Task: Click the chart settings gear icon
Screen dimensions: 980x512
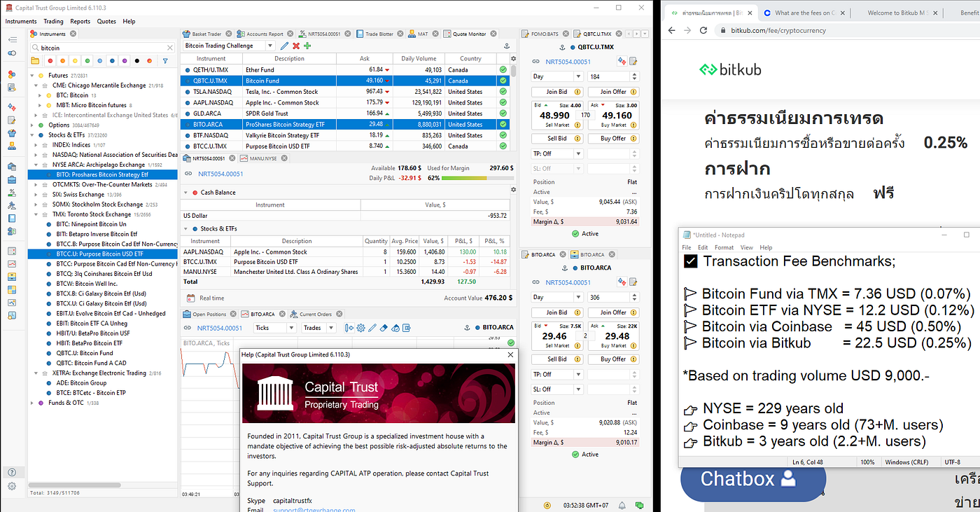Action: [360, 328]
